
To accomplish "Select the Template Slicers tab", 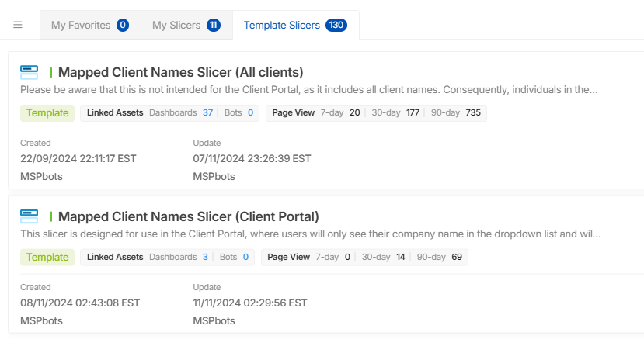I will [x=296, y=25].
